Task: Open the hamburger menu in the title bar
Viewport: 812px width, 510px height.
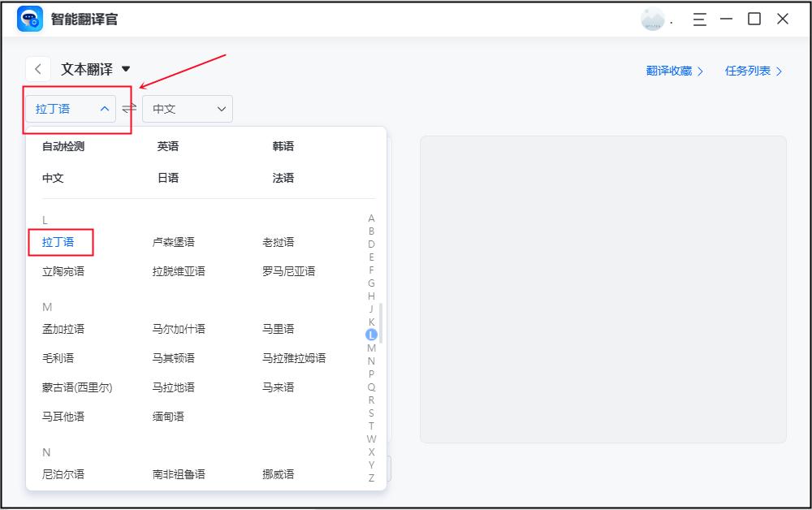Action: coord(699,19)
